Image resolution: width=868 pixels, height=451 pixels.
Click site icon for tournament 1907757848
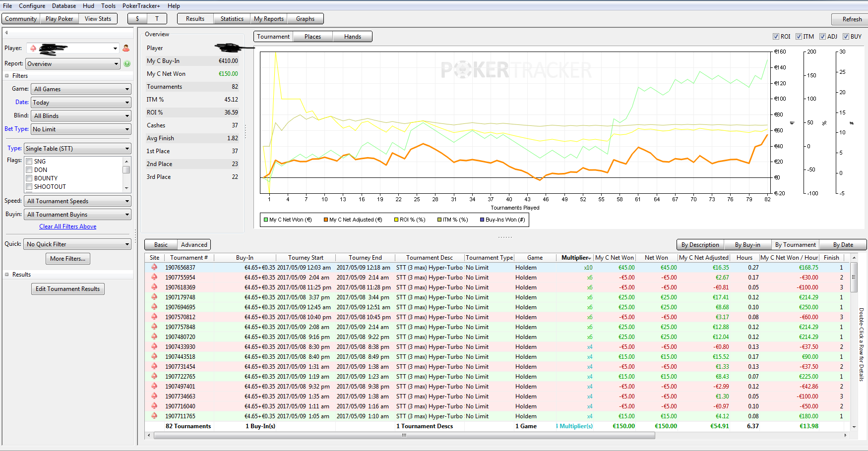click(x=154, y=327)
